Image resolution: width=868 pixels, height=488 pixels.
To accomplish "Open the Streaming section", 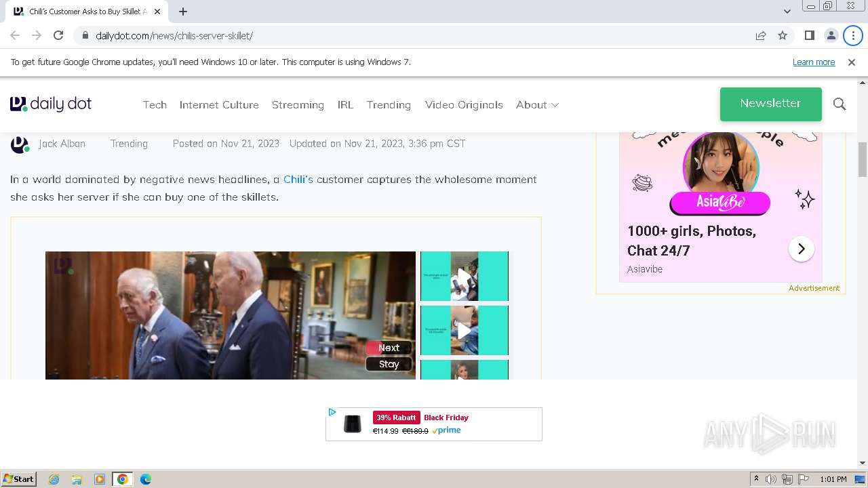I will point(298,104).
